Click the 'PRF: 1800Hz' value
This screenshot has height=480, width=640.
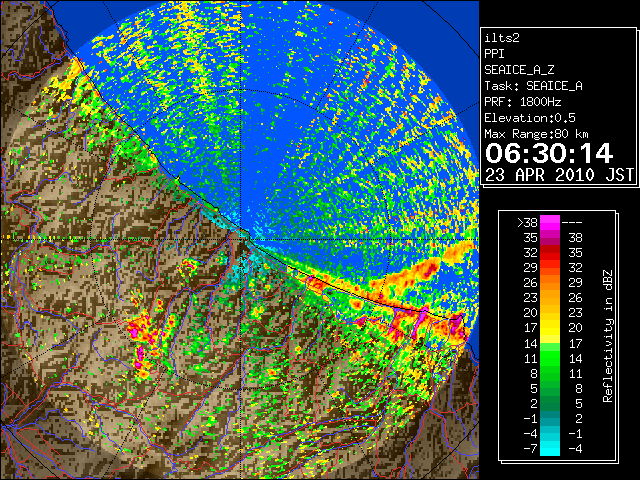click(x=522, y=102)
